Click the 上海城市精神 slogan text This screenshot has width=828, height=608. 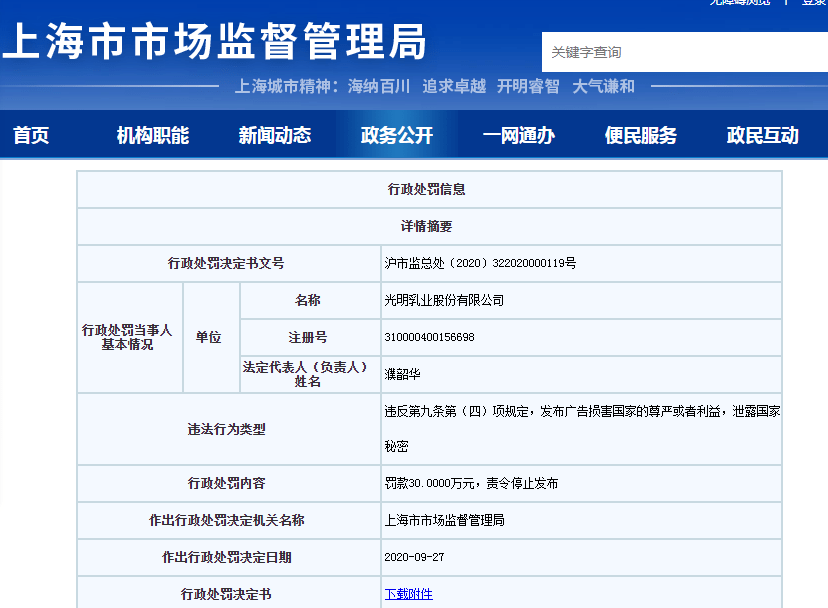click(x=435, y=86)
